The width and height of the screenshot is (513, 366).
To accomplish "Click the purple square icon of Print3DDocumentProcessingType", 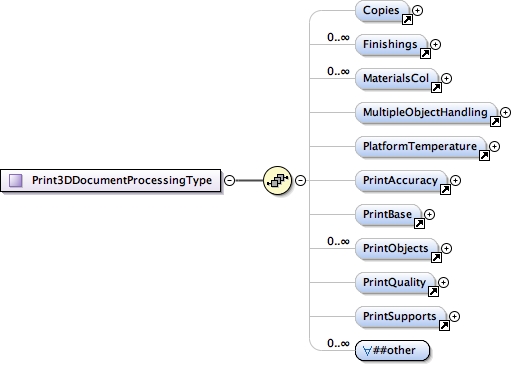I will [x=16, y=180].
